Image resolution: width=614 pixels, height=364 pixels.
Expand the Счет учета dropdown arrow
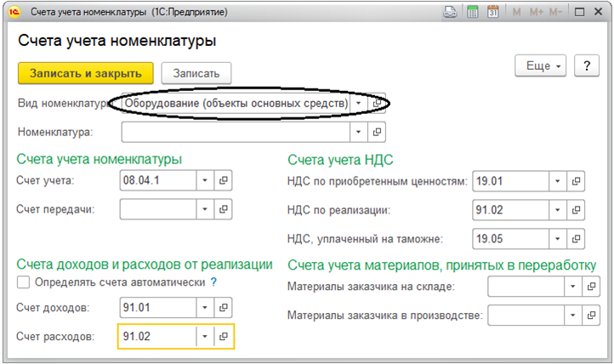(x=205, y=180)
